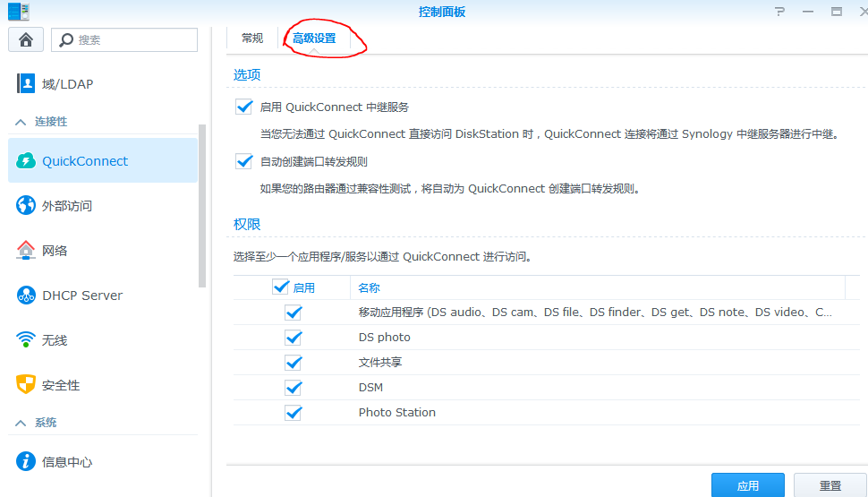Select QuickConnect in the sidebar

coord(103,160)
